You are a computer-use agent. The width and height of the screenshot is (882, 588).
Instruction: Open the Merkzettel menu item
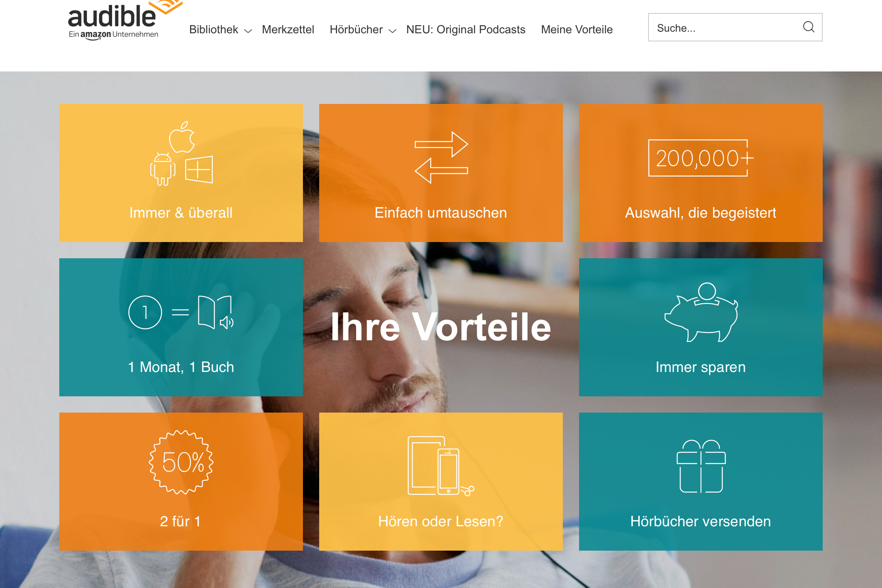tap(288, 29)
